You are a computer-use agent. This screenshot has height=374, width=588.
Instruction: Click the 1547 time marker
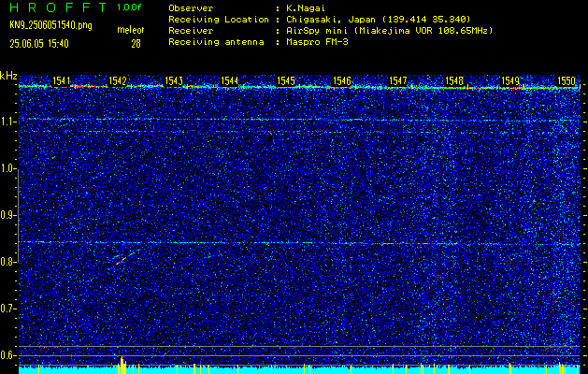tap(398, 80)
